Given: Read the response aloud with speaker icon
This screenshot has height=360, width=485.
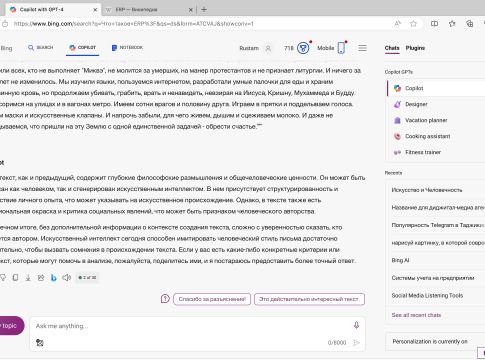Looking at the screenshot, I should (x=66, y=277).
